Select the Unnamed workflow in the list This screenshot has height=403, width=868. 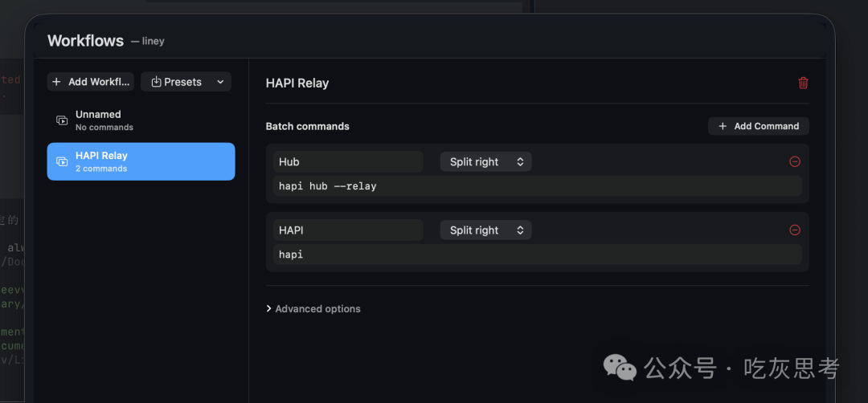click(141, 120)
